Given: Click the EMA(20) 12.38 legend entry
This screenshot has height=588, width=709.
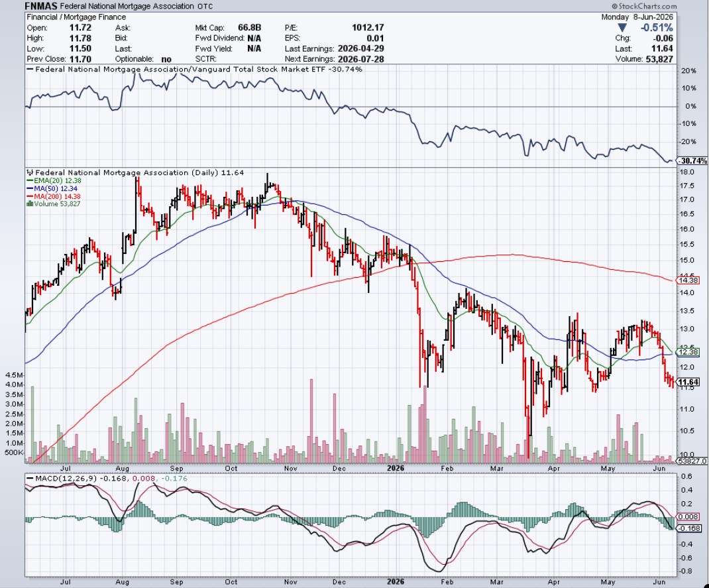Looking at the screenshot, I should (54, 180).
